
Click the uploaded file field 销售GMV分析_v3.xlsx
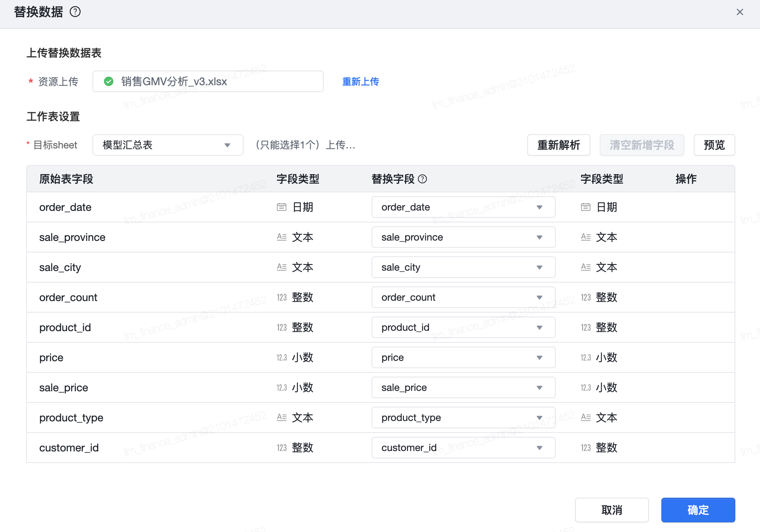point(208,81)
